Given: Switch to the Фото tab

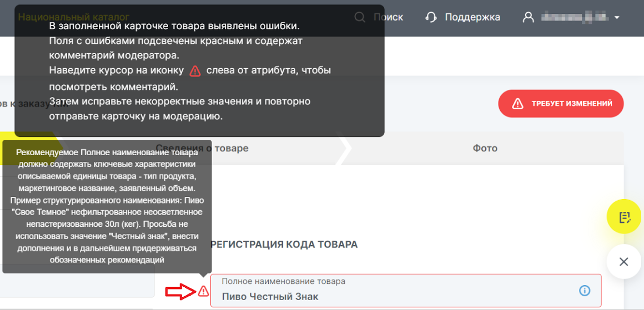Looking at the screenshot, I should tap(485, 148).
